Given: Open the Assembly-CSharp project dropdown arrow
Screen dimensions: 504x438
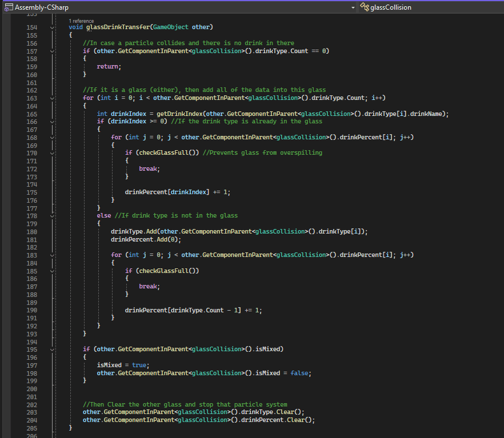Looking at the screenshot, I should [353, 7].
